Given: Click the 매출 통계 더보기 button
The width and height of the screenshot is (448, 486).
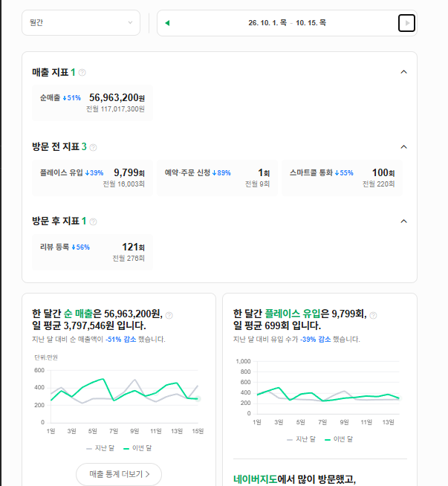Looking at the screenshot, I should click(119, 474).
